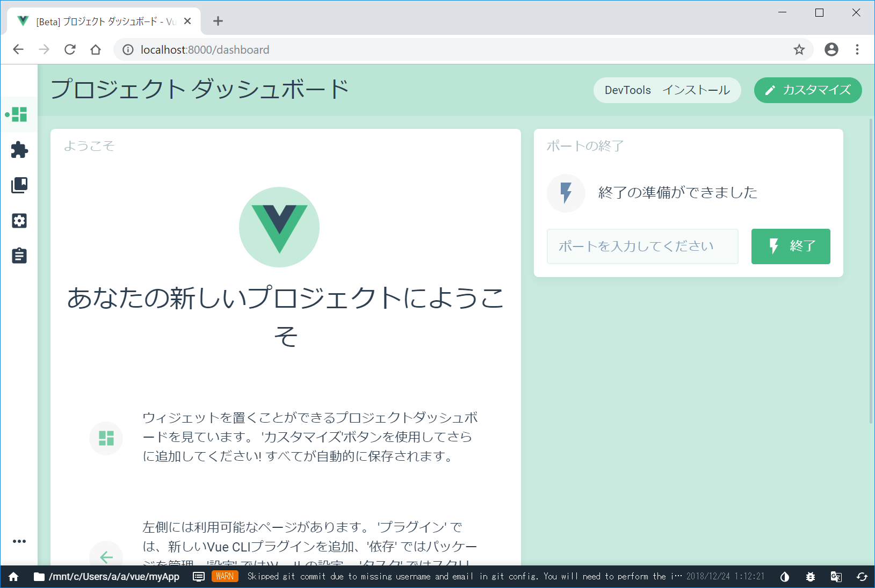Click the bug report icon in status bar
The height and width of the screenshot is (588, 875).
pyautogui.click(x=811, y=577)
